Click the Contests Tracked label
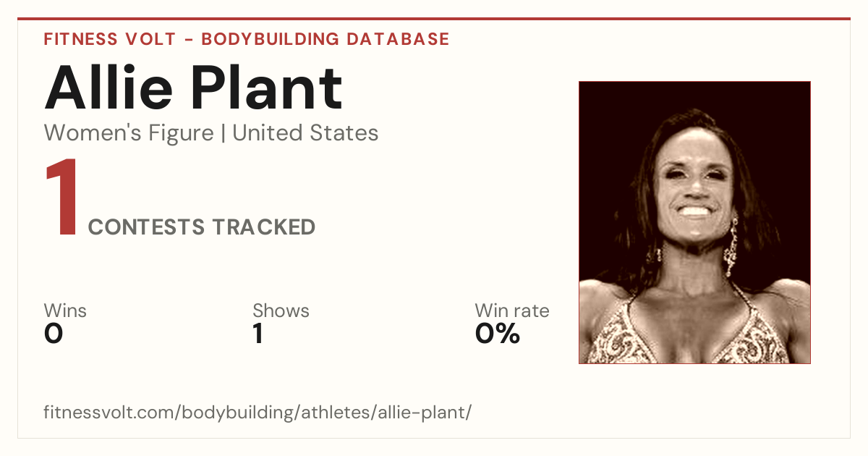This screenshot has height=456, width=868. [x=202, y=227]
